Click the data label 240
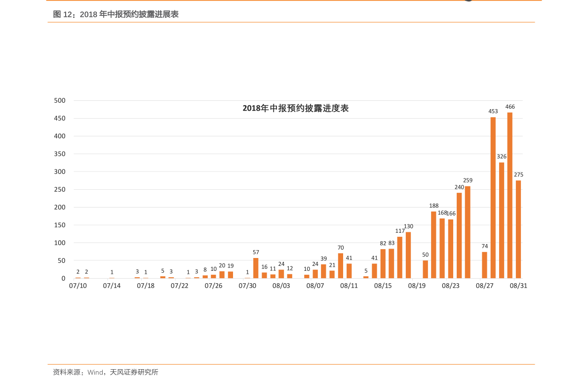 point(459,187)
